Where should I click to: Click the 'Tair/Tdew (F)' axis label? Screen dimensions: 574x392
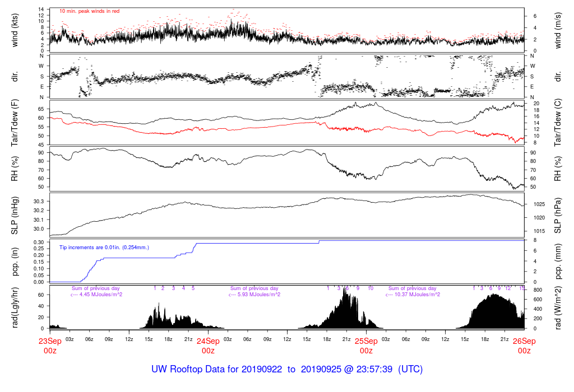pyautogui.click(x=15, y=123)
